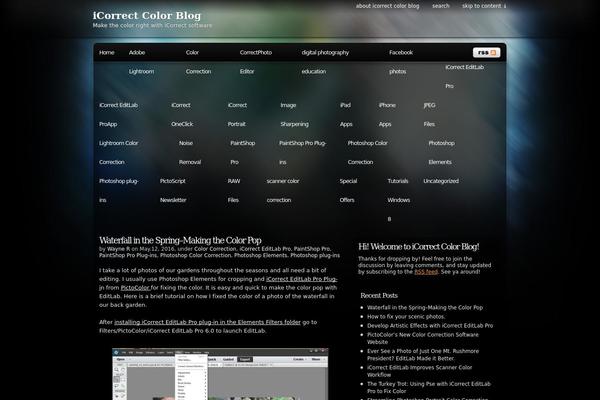
Task: Click 'Color Correction' tag in post byline
Action: (215, 249)
